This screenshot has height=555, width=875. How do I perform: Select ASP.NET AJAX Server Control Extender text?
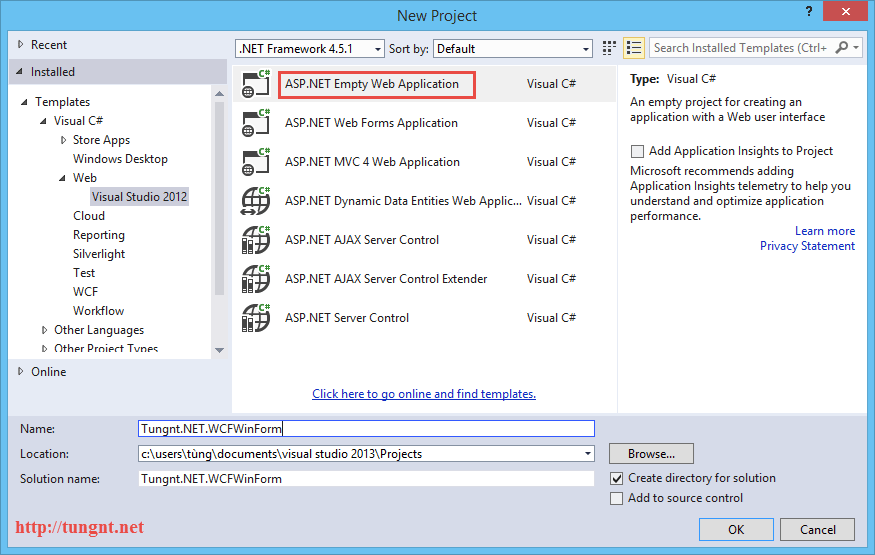click(386, 279)
